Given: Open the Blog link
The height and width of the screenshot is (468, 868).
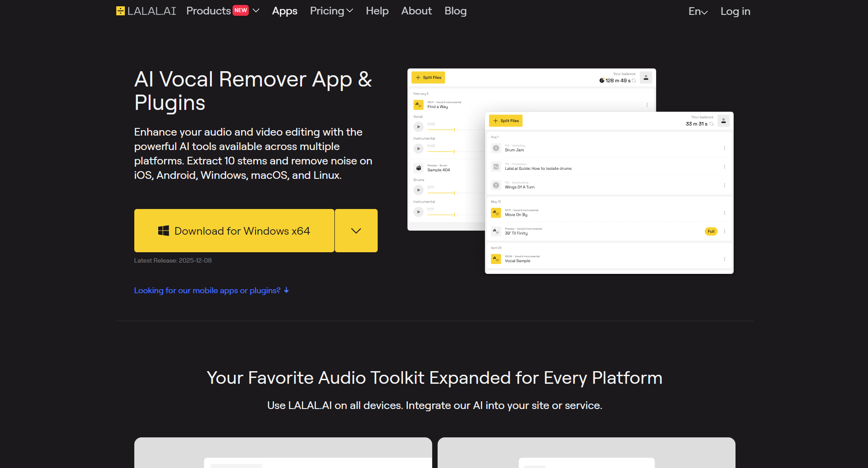Looking at the screenshot, I should (x=455, y=11).
